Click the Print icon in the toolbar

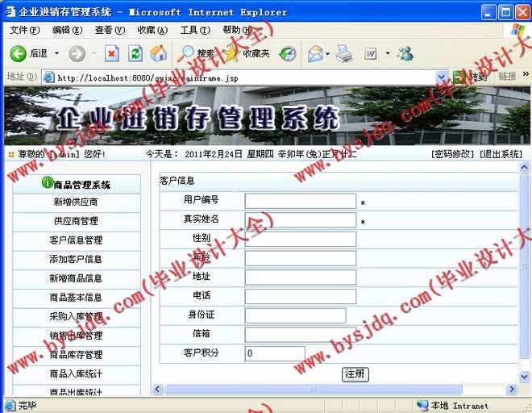pos(344,53)
